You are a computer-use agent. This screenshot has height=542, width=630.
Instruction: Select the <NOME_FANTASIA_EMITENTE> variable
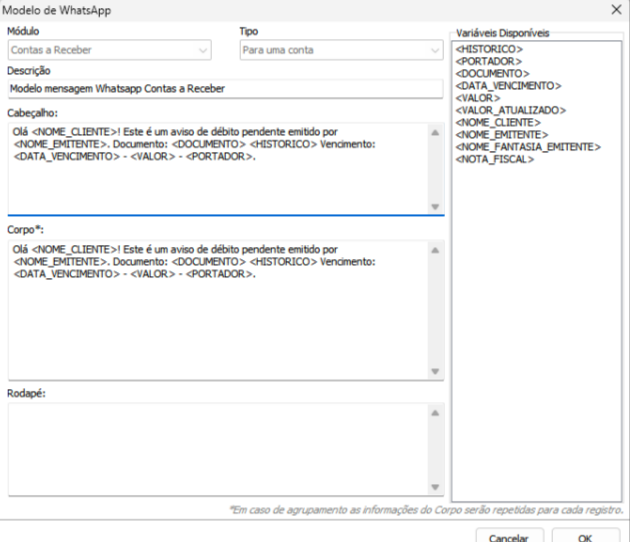[x=526, y=147]
